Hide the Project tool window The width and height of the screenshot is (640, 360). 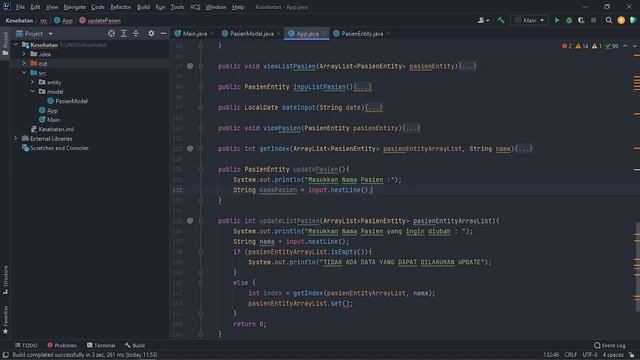163,33
